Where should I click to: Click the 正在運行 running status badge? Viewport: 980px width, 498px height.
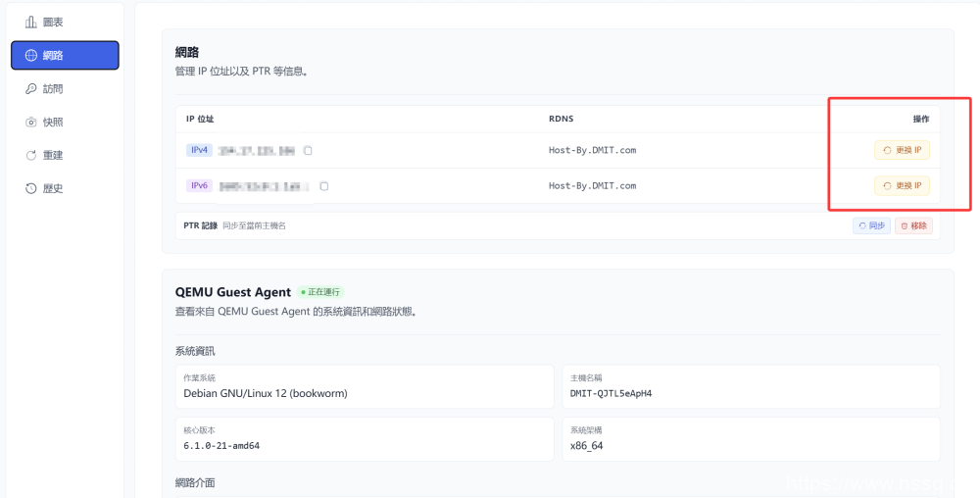[x=321, y=292]
